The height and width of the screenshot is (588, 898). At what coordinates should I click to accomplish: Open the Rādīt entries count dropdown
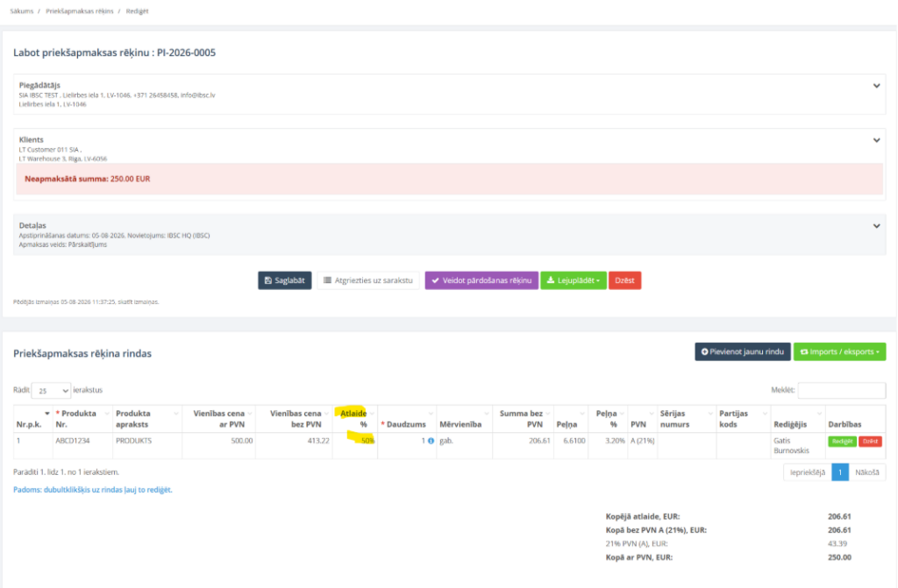51,391
